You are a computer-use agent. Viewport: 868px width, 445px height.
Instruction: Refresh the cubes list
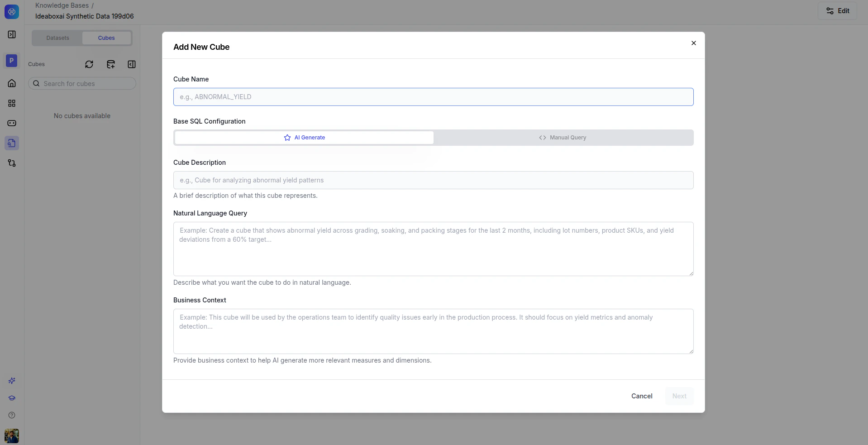pos(89,64)
